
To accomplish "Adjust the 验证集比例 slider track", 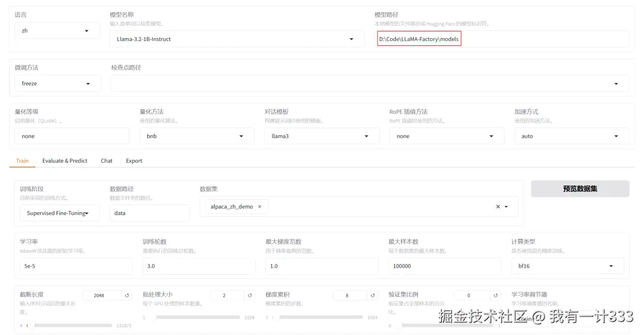I will 445,325.
